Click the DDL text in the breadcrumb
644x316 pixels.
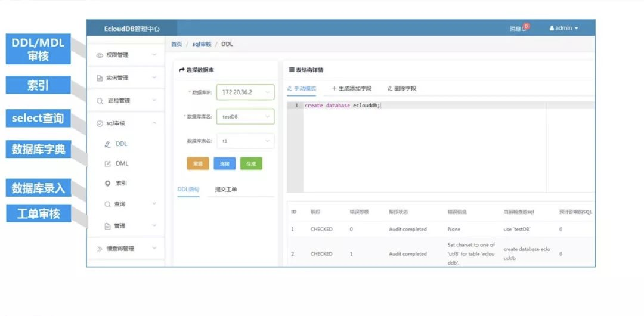tap(227, 44)
